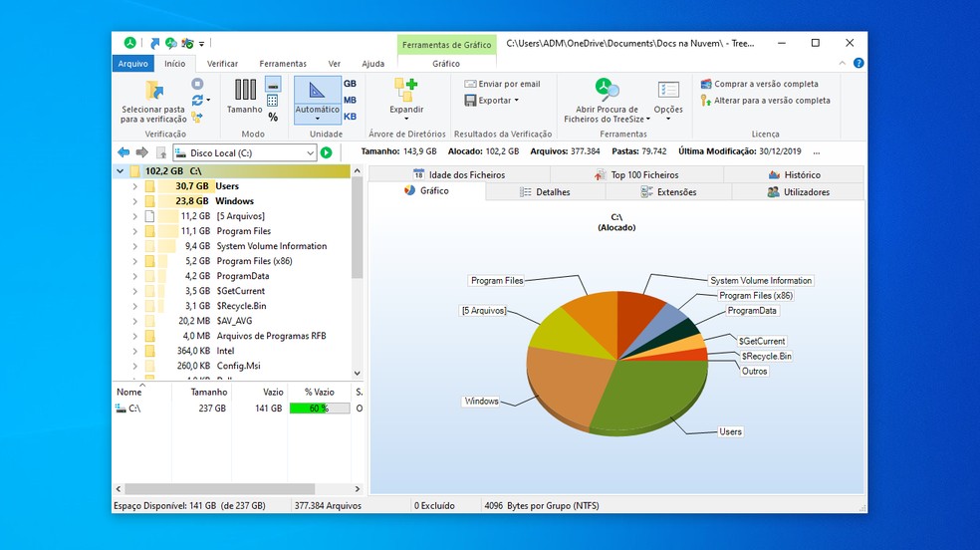This screenshot has height=550, width=980.
Task: Switch size unit to MB
Action: point(350,101)
